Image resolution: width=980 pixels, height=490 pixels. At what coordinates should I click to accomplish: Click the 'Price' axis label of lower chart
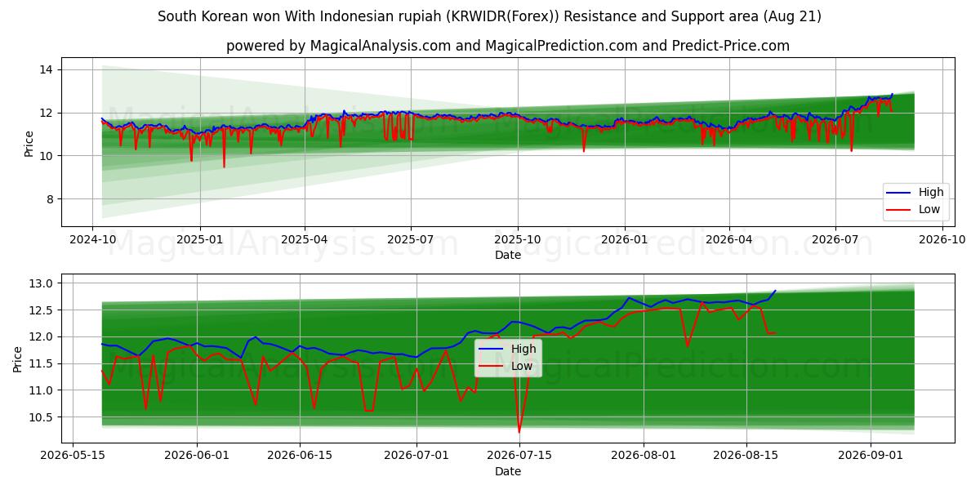(x=17, y=359)
